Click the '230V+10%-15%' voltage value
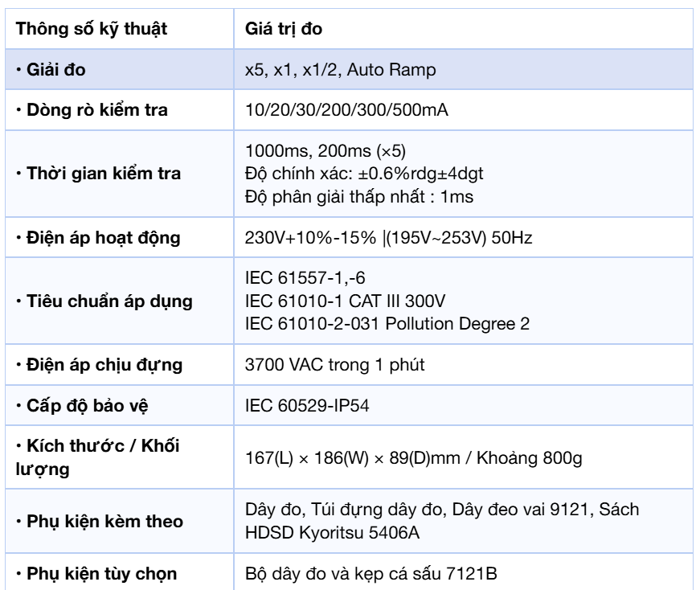 (x=311, y=238)
